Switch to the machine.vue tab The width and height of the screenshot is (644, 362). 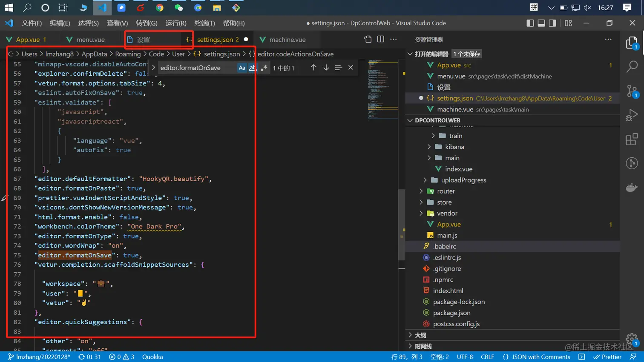[x=287, y=40]
